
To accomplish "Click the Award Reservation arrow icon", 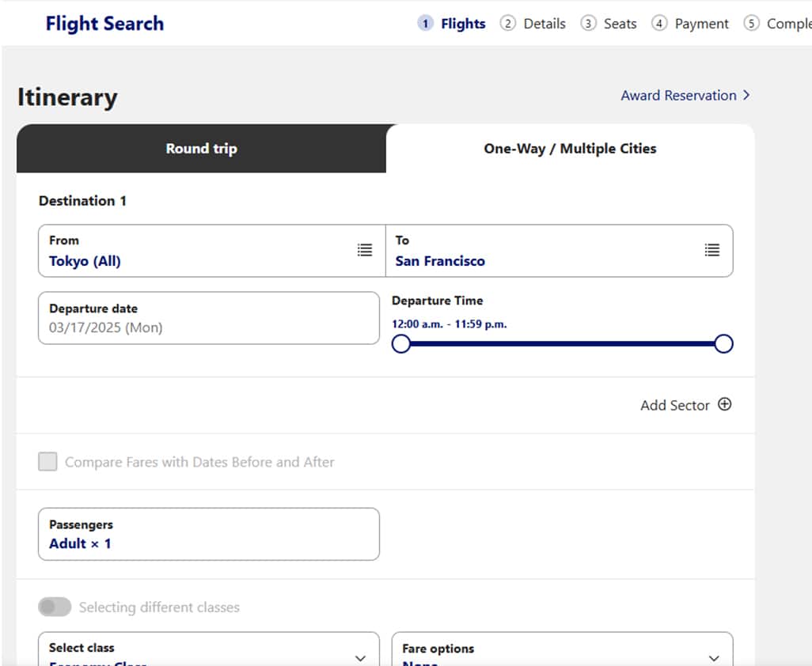I will click(x=746, y=96).
